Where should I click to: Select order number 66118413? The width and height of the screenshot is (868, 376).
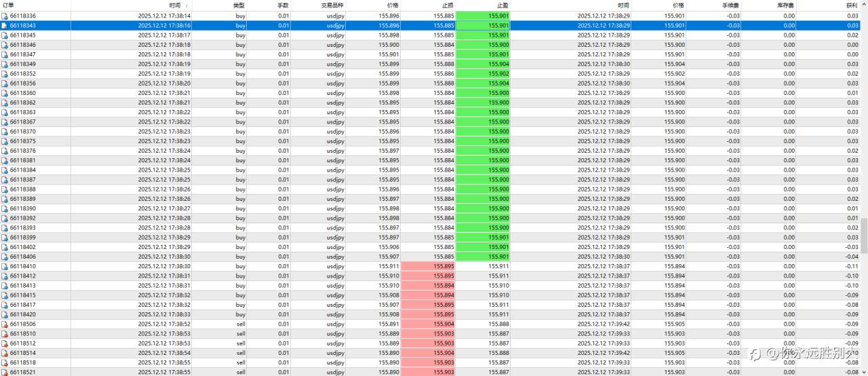(23, 286)
